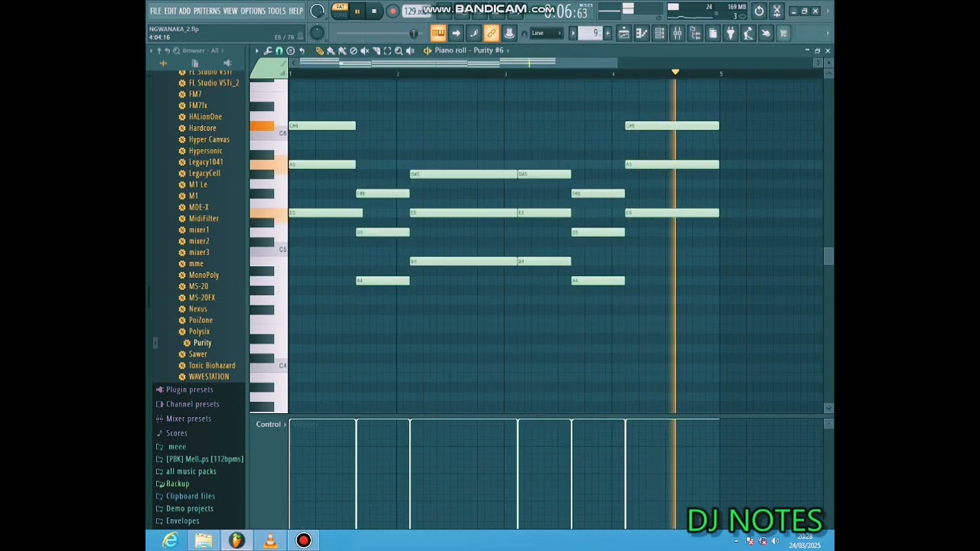Screen dimensions: 980x551
Task: Click the C#6 note at start
Action: 322,126
